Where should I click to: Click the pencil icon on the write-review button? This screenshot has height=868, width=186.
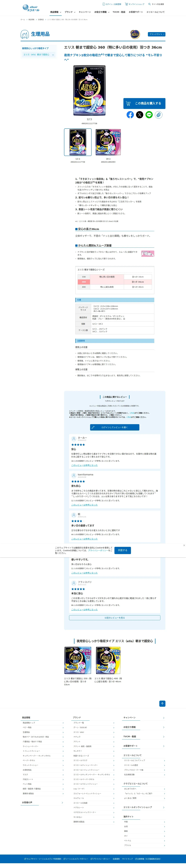click(x=93, y=427)
